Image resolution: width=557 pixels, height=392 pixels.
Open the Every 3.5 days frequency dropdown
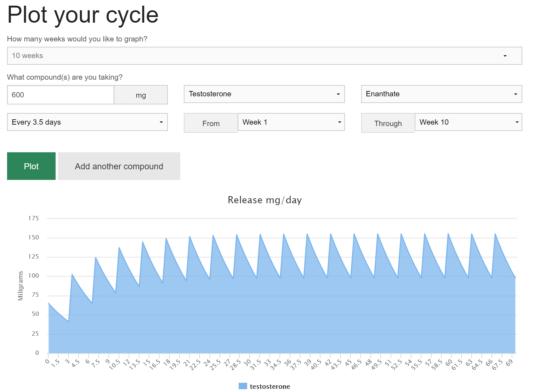point(87,122)
